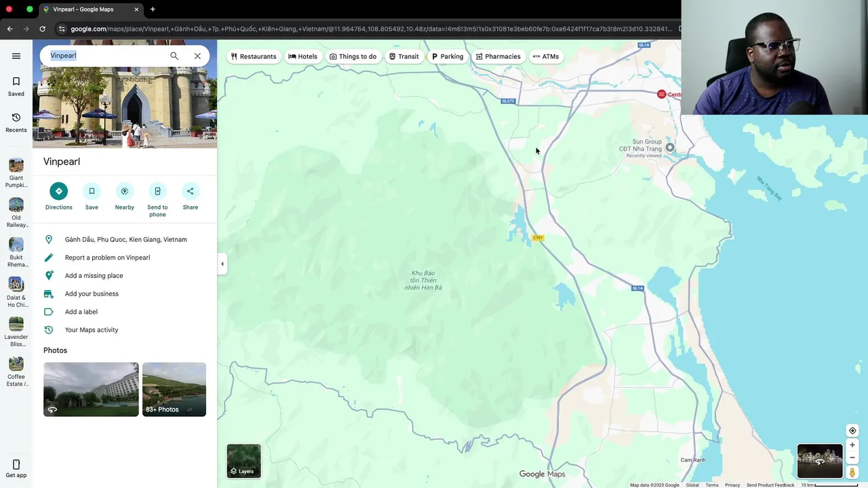Open the Vinpearl castle header photo

[125, 108]
